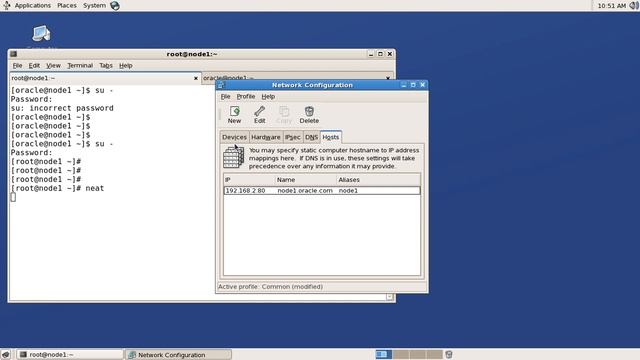Open Network Configuration File menu
The height and width of the screenshot is (360, 640).
225,96
